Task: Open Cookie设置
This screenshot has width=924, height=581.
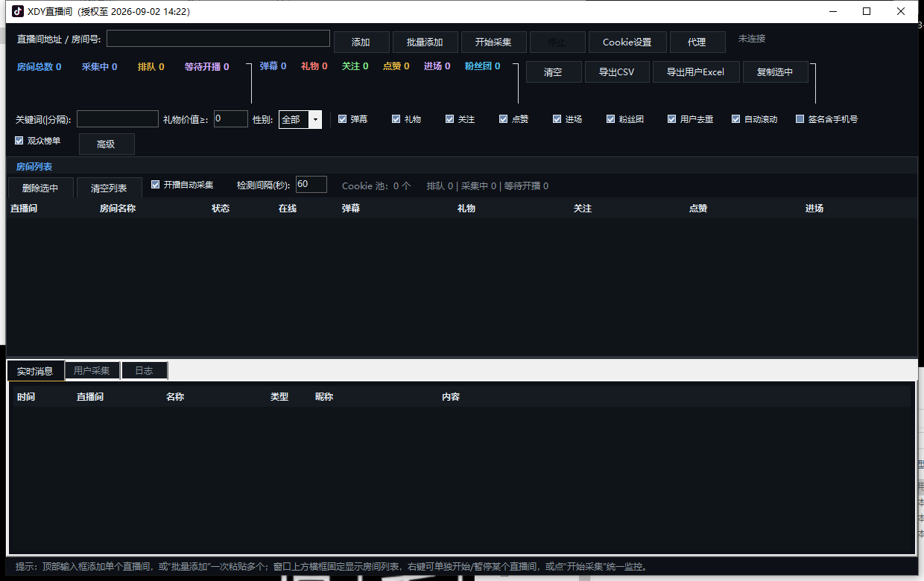Action: tap(627, 42)
